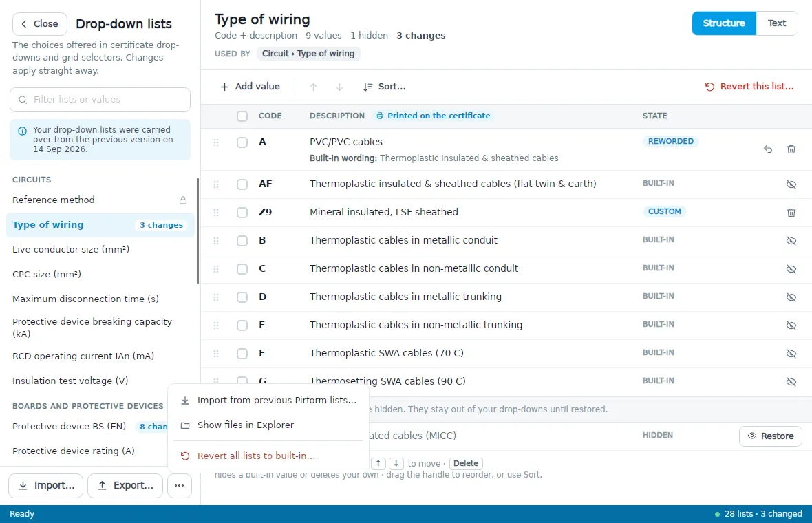Open the three-dots more options button
This screenshot has height=523, width=812.
pyautogui.click(x=179, y=486)
